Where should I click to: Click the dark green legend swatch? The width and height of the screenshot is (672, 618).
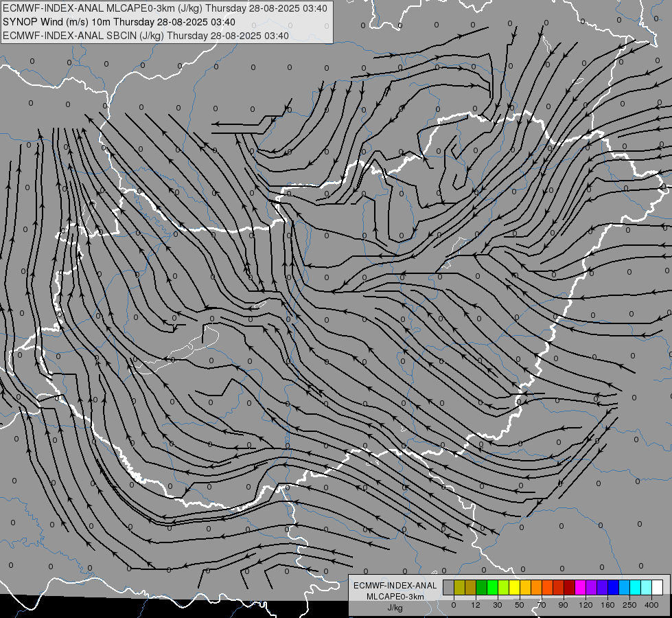tap(482, 587)
